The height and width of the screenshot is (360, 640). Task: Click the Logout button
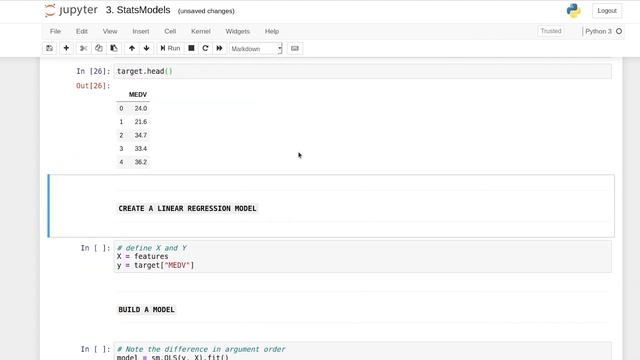[x=607, y=11]
